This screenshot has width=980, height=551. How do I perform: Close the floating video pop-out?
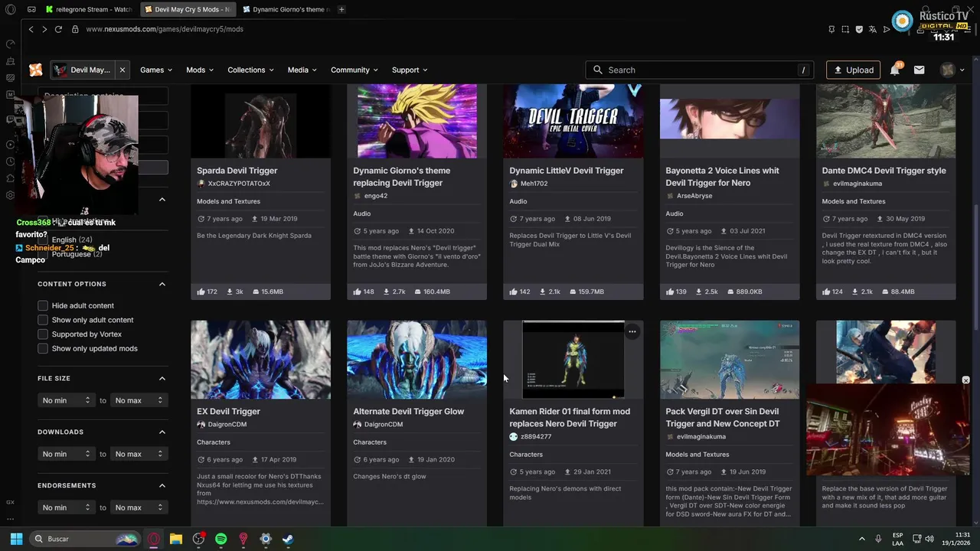pyautogui.click(x=965, y=380)
